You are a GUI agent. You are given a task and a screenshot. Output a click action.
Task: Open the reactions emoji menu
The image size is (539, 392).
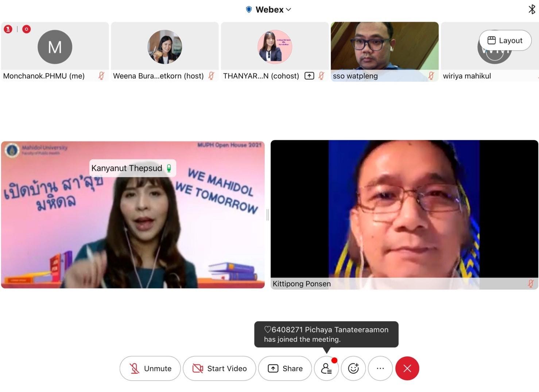point(353,368)
